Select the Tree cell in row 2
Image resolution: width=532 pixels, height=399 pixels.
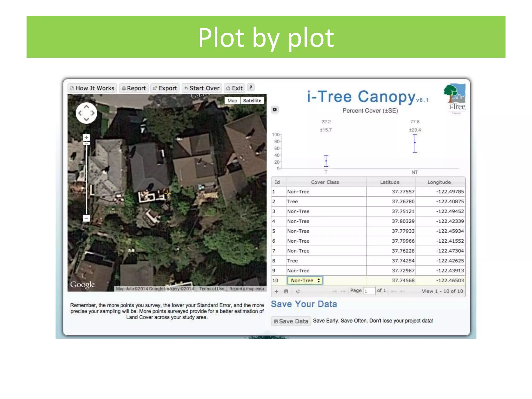(326, 202)
